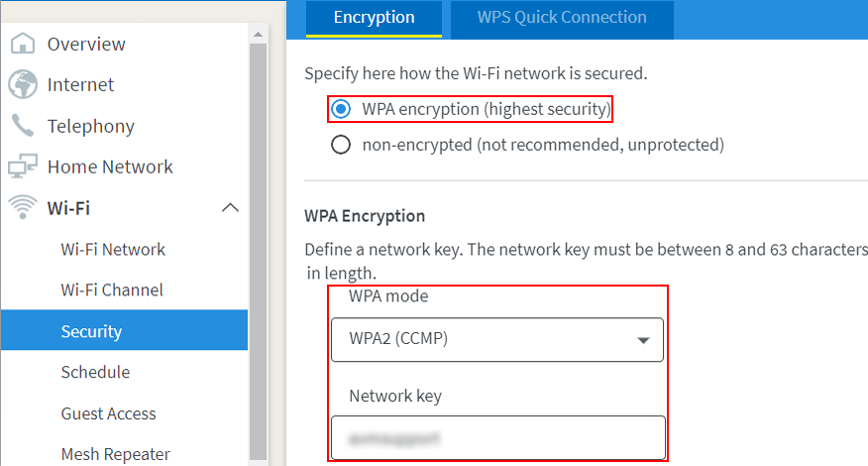Select the Security menu entry
The height and width of the screenshot is (466, 868).
click(91, 331)
